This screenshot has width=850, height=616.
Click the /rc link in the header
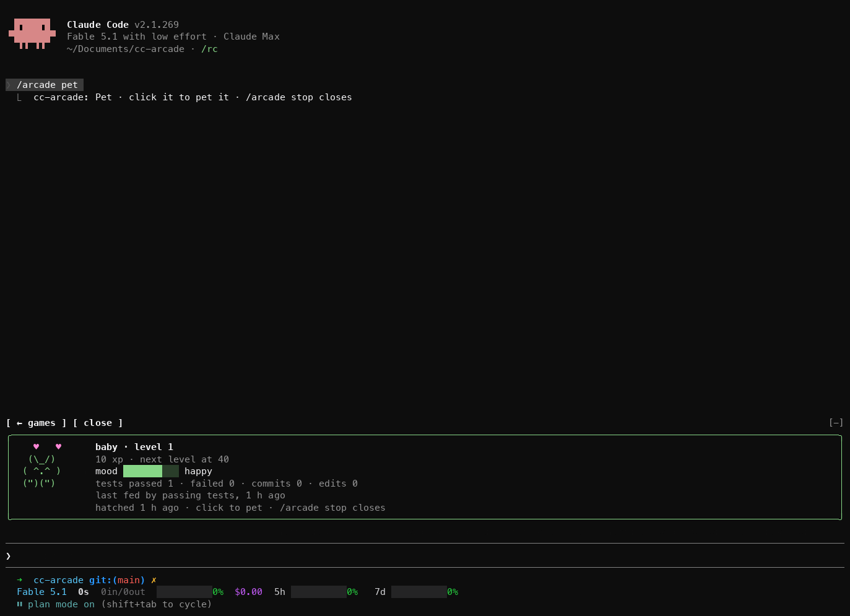209,49
